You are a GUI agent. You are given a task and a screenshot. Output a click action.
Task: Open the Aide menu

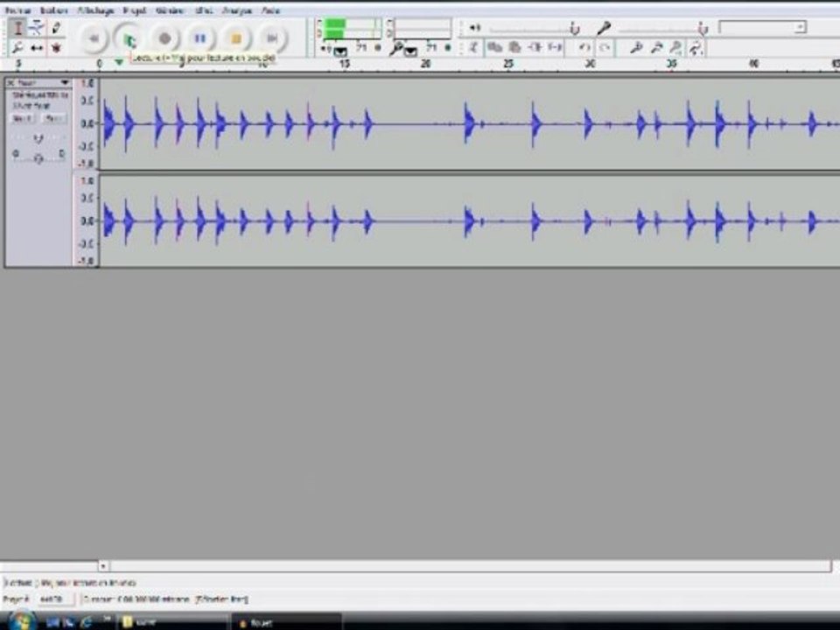271,10
